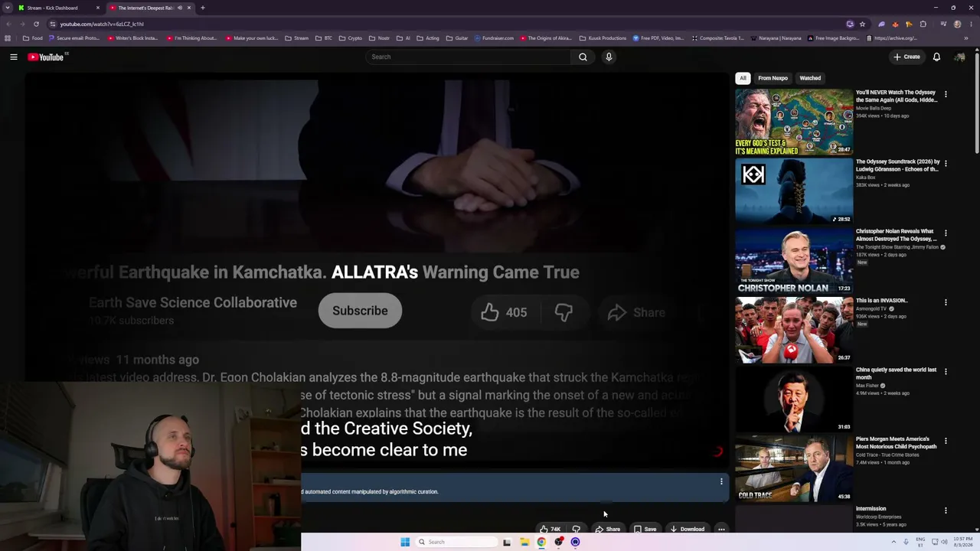Open options for Odyssey Soundtrack video
Image resolution: width=980 pixels, height=551 pixels.
click(946, 163)
